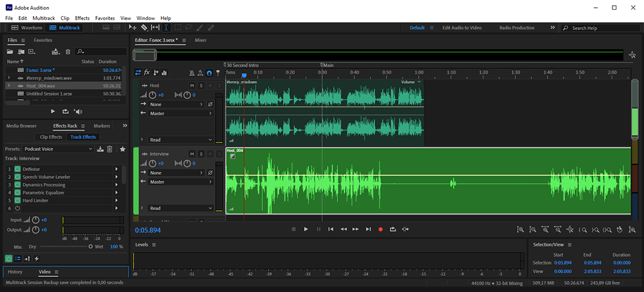Switch to Waveform view
The width and height of the screenshot is (644, 292).
(x=26, y=28)
